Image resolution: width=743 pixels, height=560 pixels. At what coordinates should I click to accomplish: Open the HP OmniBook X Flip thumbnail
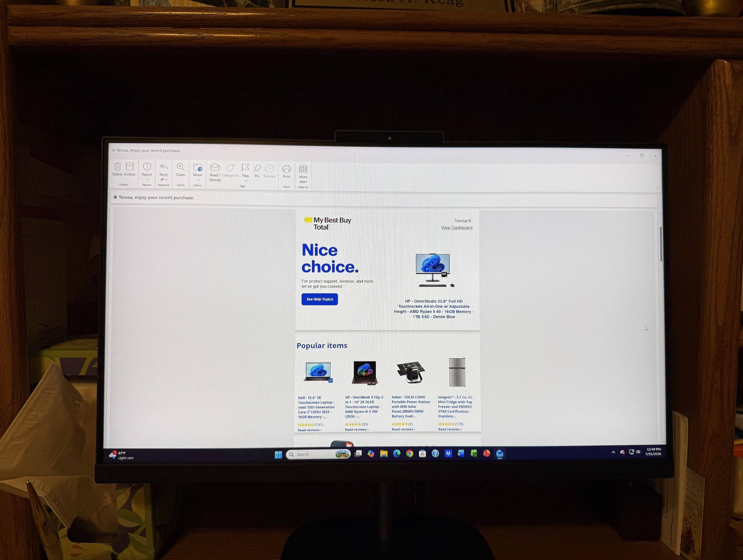(x=365, y=373)
